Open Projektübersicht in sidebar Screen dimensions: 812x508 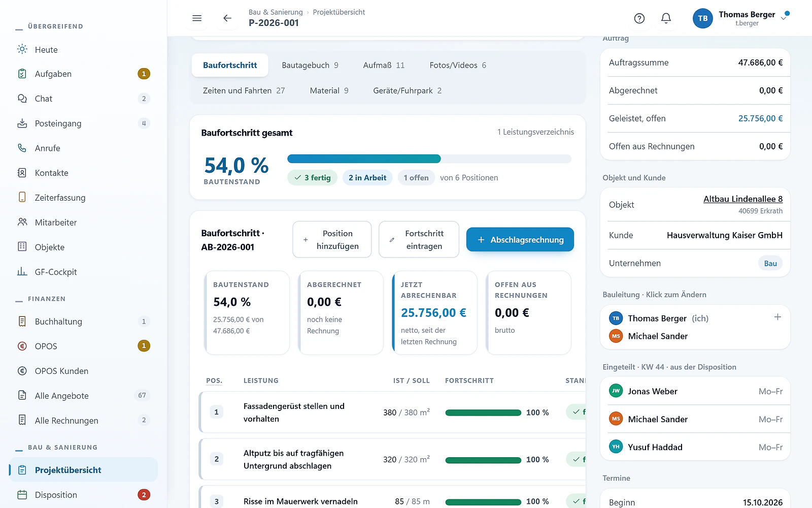coord(84,470)
